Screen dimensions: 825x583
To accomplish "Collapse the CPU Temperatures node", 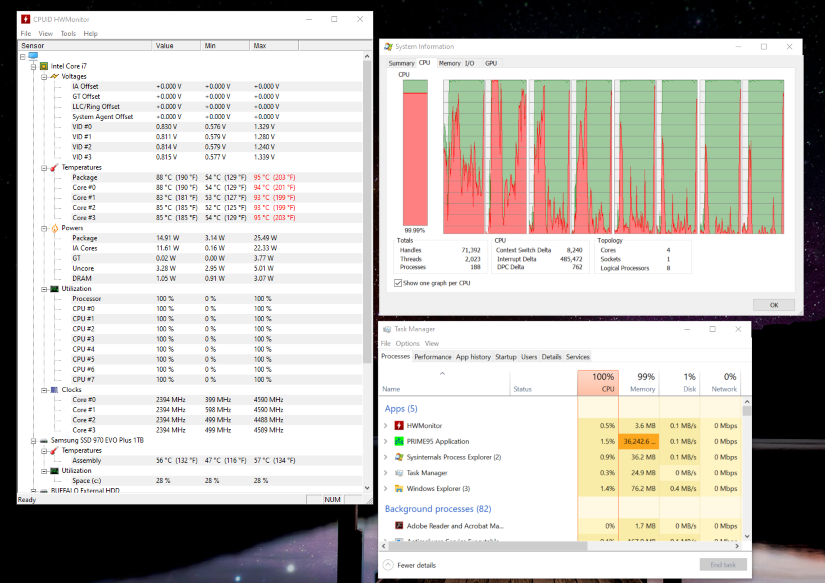I will (x=44, y=168).
